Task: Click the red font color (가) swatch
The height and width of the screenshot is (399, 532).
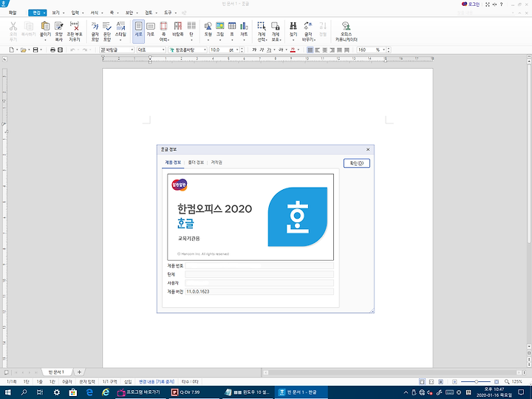Action: click(293, 50)
